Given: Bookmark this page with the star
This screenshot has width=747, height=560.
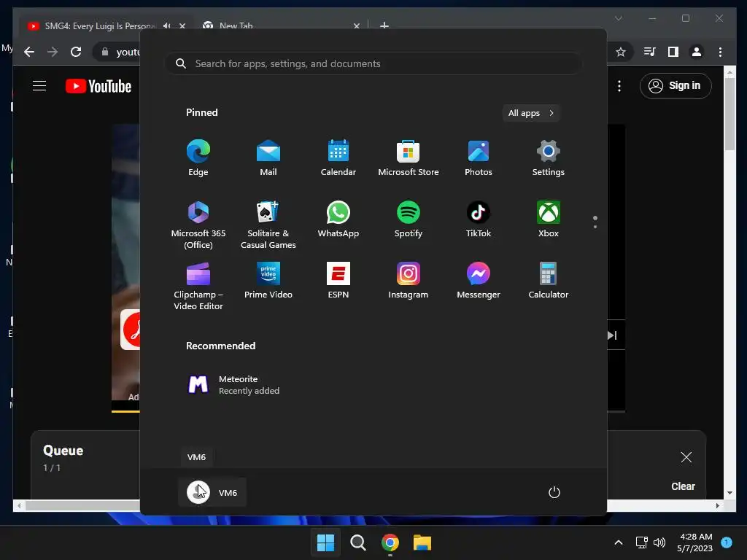Looking at the screenshot, I should click(620, 52).
